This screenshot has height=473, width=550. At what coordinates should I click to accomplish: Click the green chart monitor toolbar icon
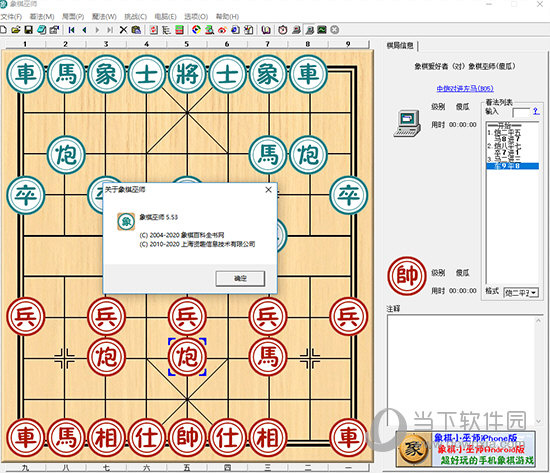tap(322, 30)
